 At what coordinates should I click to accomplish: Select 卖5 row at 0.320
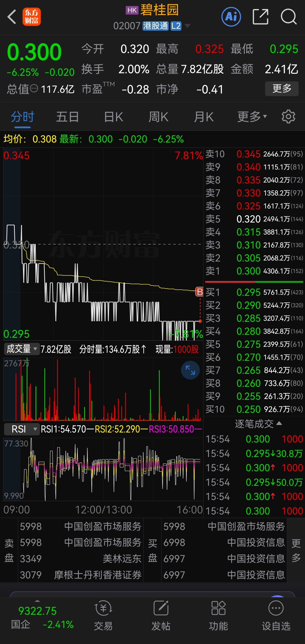[254, 219]
